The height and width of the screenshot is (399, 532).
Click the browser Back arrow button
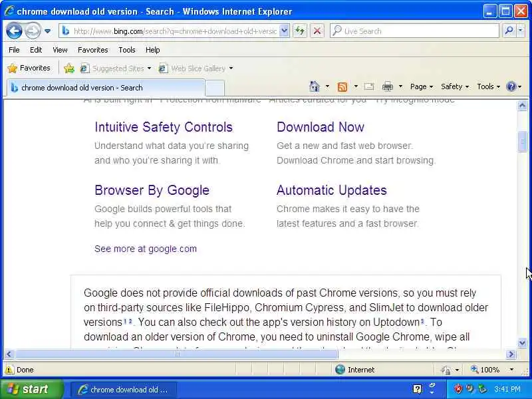[x=14, y=31]
